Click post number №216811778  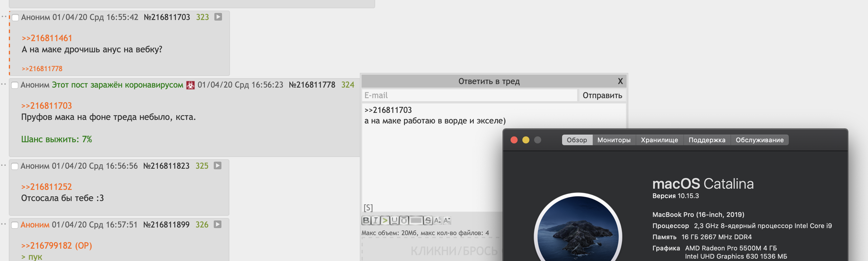coord(312,85)
